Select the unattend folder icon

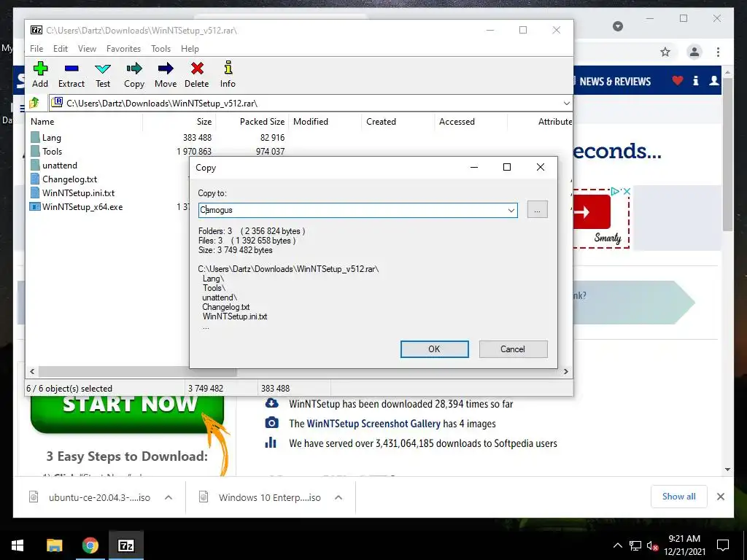point(35,166)
